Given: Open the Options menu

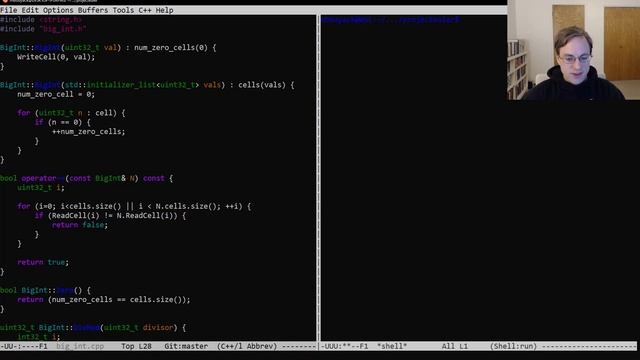Looking at the screenshot, I should (58, 10).
